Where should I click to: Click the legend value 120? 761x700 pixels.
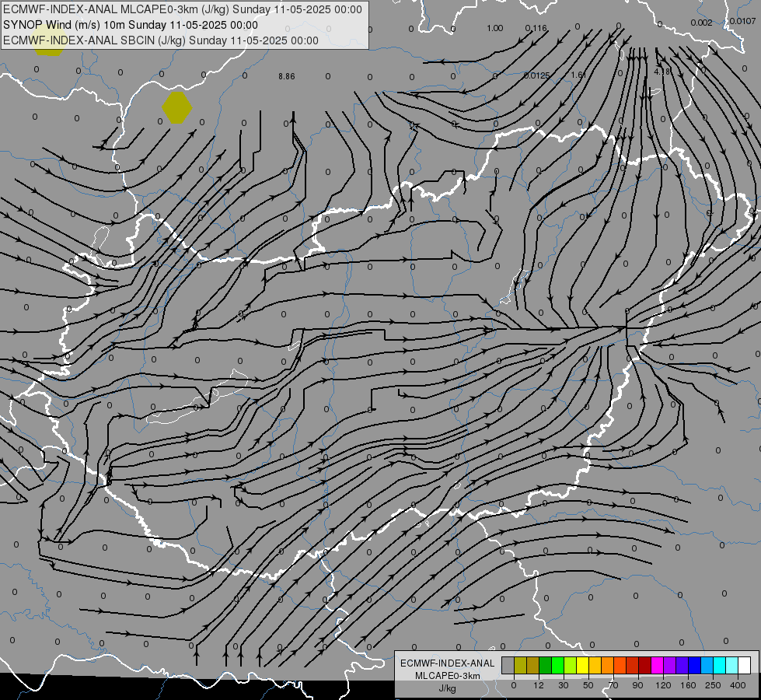[x=663, y=685]
